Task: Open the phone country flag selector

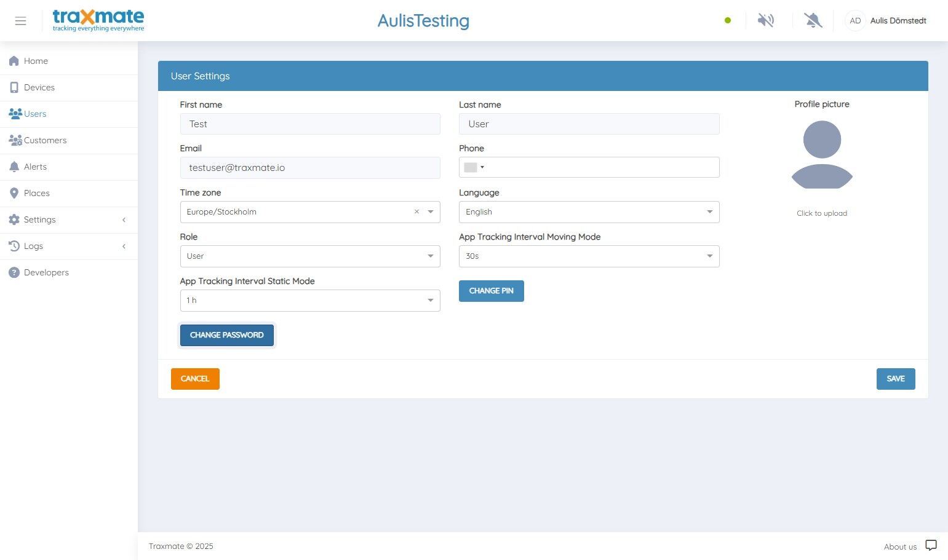Action: [x=474, y=167]
